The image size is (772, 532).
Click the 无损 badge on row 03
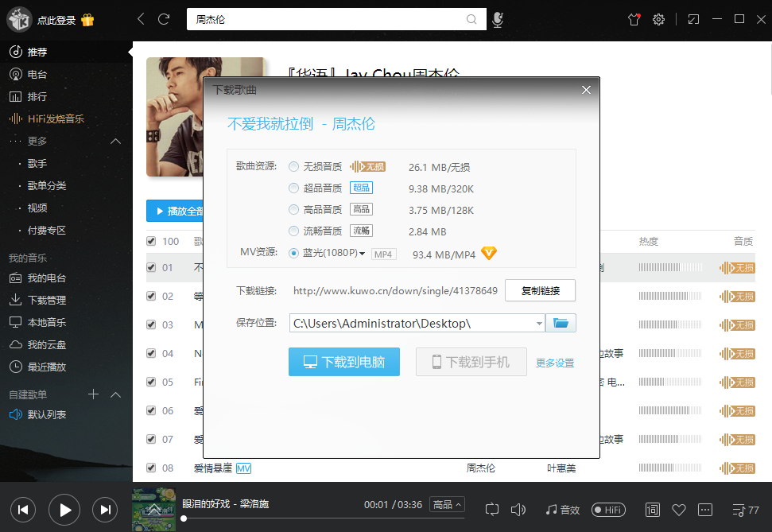(737, 325)
